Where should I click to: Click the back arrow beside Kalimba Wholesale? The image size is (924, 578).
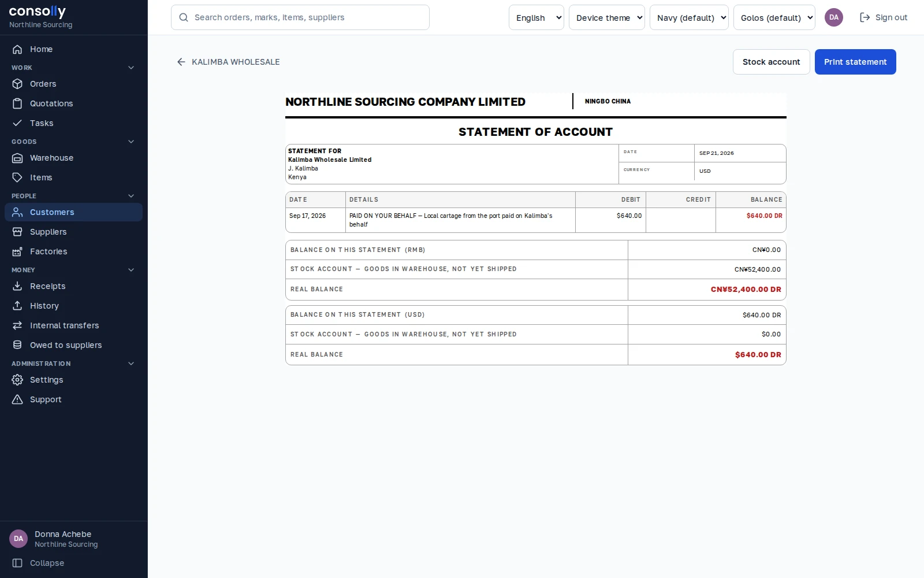click(181, 62)
